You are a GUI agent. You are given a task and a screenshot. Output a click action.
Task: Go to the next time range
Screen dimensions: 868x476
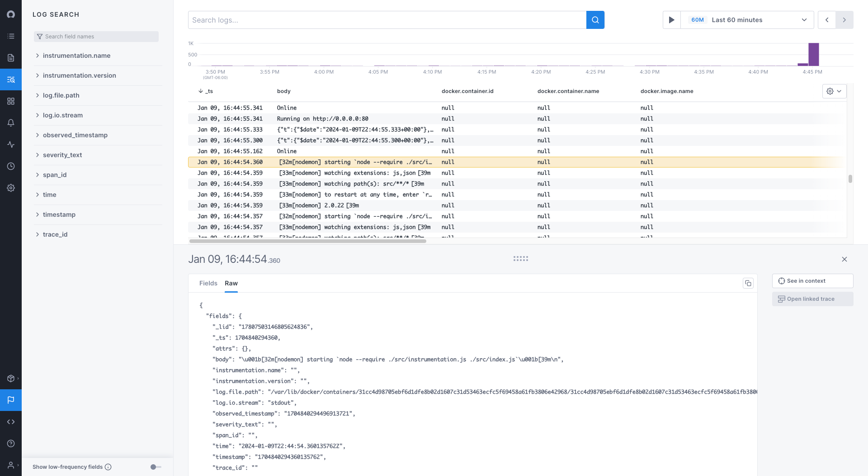[x=844, y=20]
